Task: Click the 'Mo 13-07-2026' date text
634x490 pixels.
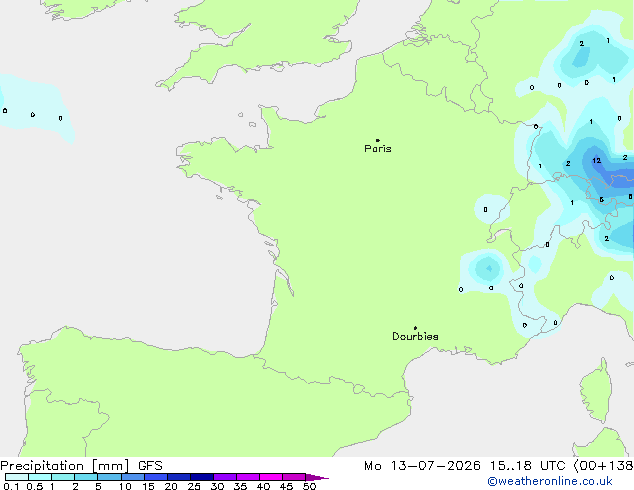Action: point(422,466)
